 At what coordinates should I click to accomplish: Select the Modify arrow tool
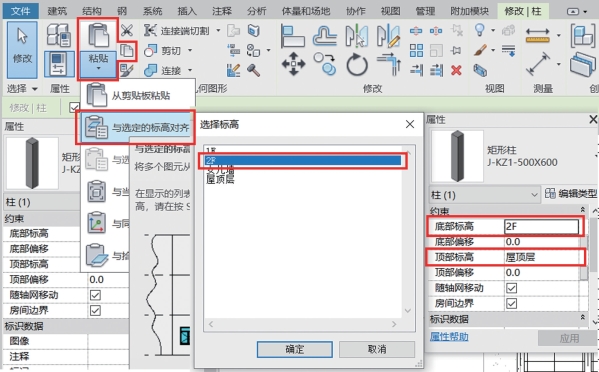pos(22,50)
